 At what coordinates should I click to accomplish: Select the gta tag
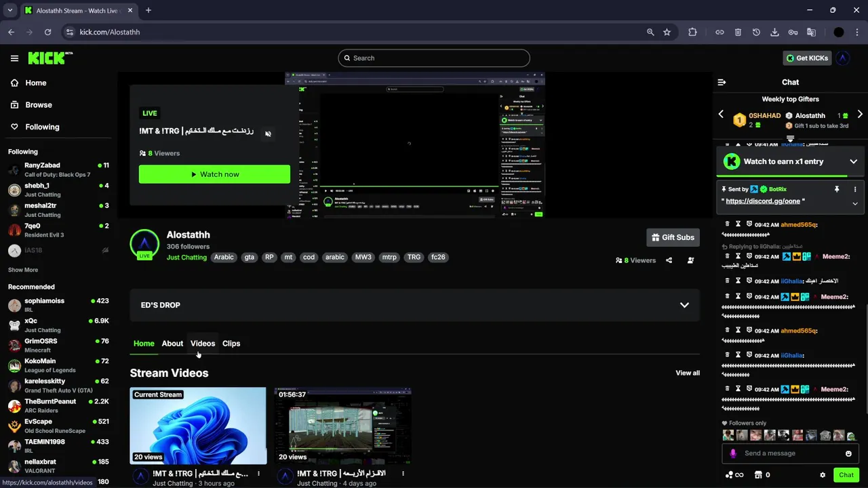click(x=250, y=258)
